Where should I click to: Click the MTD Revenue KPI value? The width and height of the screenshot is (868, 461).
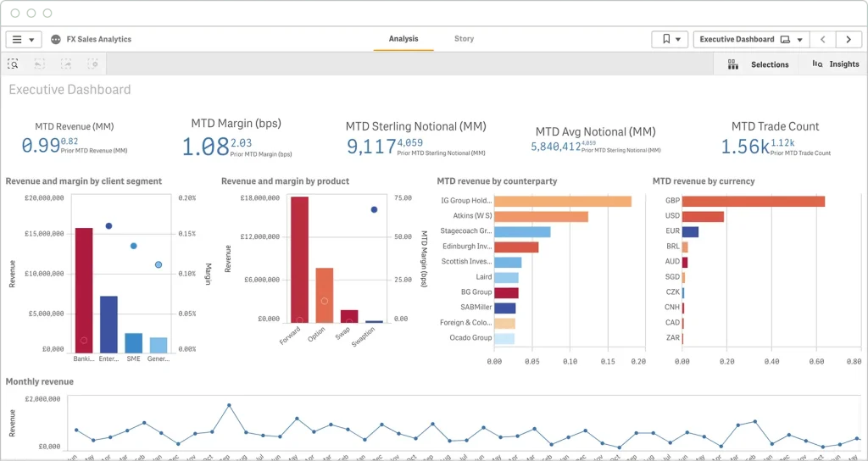(x=41, y=146)
